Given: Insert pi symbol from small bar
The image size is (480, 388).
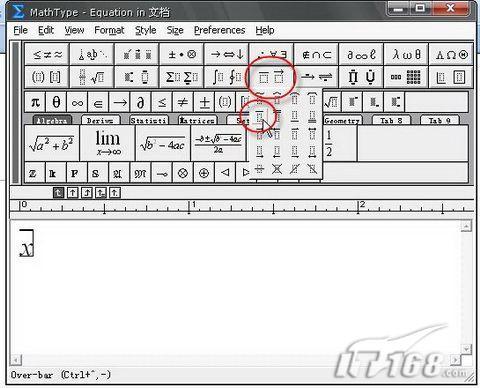Looking at the screenshot, I should click(x=35, y=102).
